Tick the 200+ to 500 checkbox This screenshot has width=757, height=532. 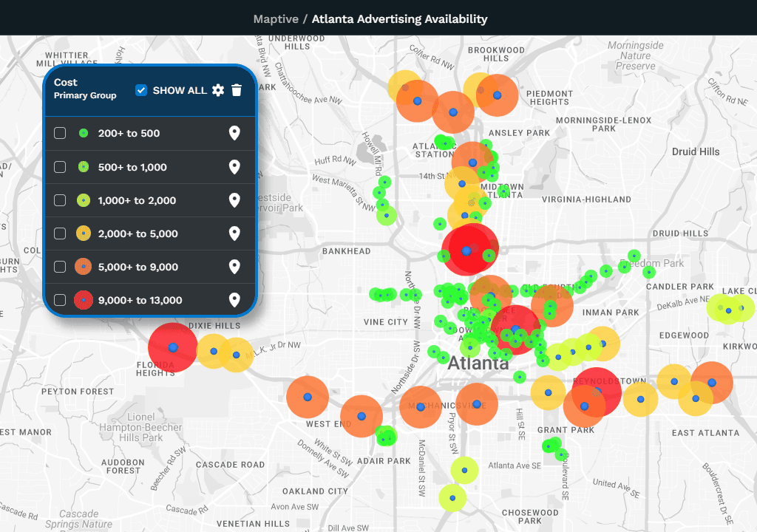coord(60,133)
